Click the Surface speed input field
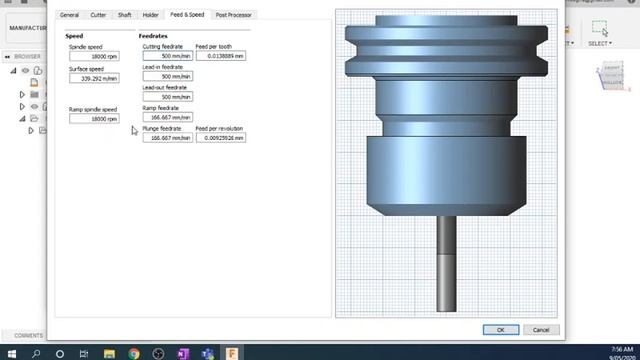The image size is (640, 360). pyautogui.click(x=94, y=78)
